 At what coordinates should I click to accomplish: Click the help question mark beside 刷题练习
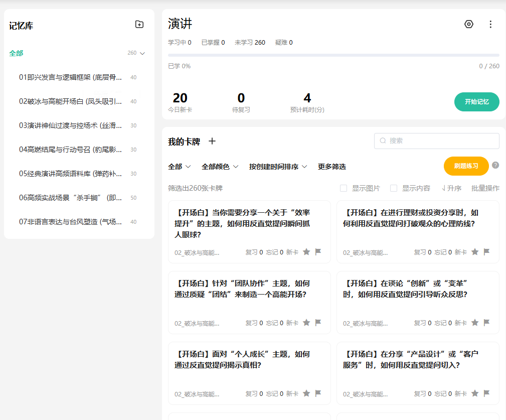click(x=495, y=165)
